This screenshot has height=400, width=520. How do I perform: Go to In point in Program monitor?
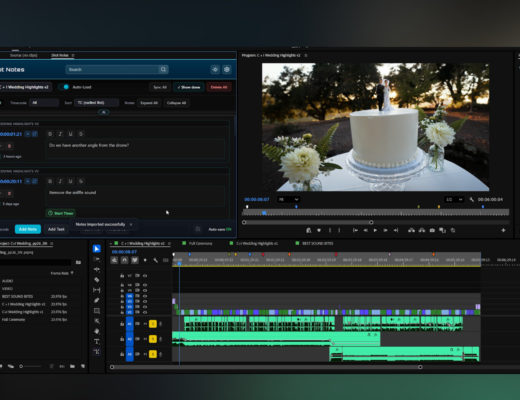click(x=355, y=230)
